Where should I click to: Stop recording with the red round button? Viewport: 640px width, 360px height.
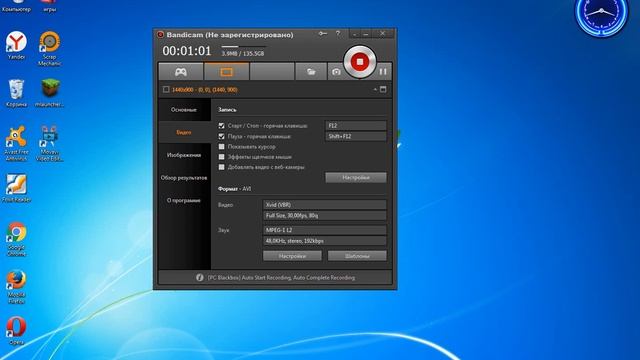360,62
